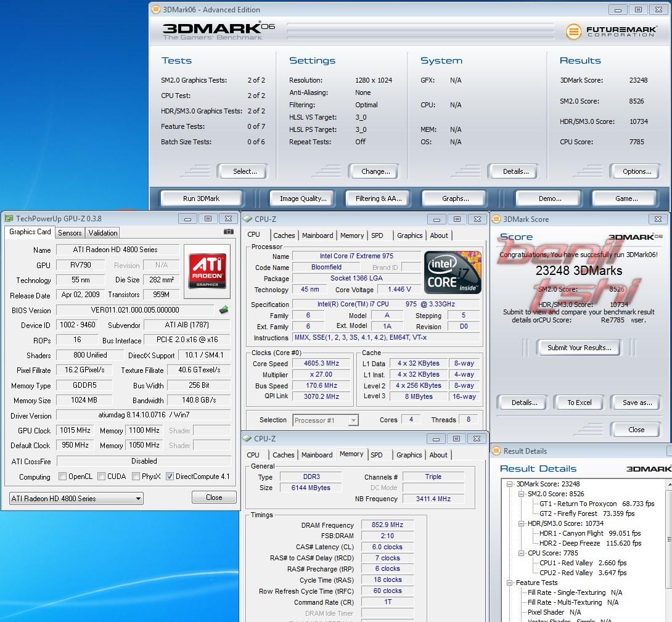The width and height of the screenshot is (672, 622).
Task: Click the Graphs... button
Action: coord(455,198)
